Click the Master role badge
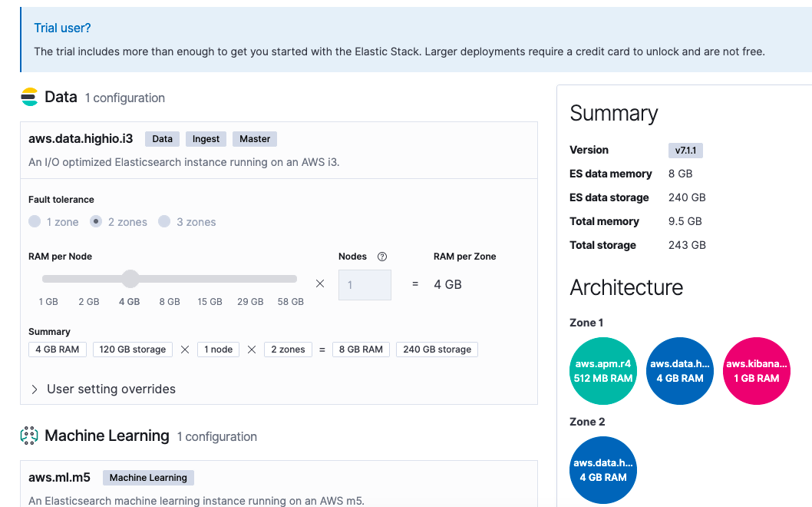Screen dimensions: 812x507 (x=254, y=139)
